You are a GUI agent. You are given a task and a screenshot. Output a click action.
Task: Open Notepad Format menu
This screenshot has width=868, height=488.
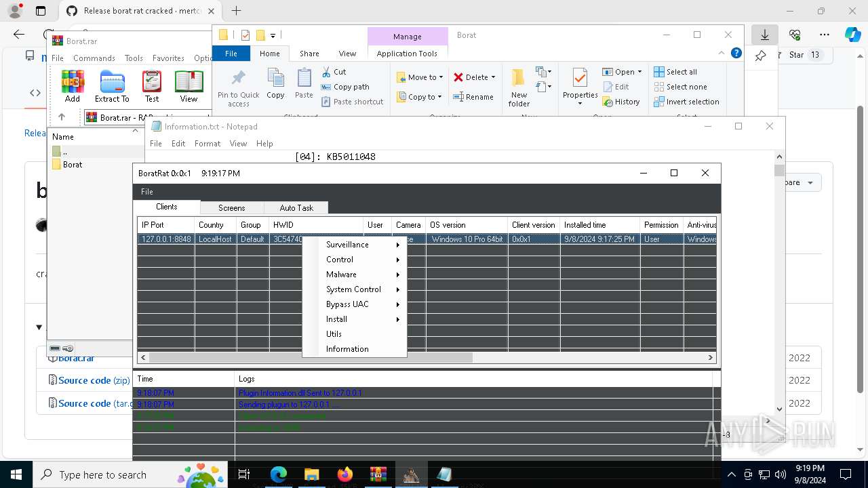click(208, 144)
